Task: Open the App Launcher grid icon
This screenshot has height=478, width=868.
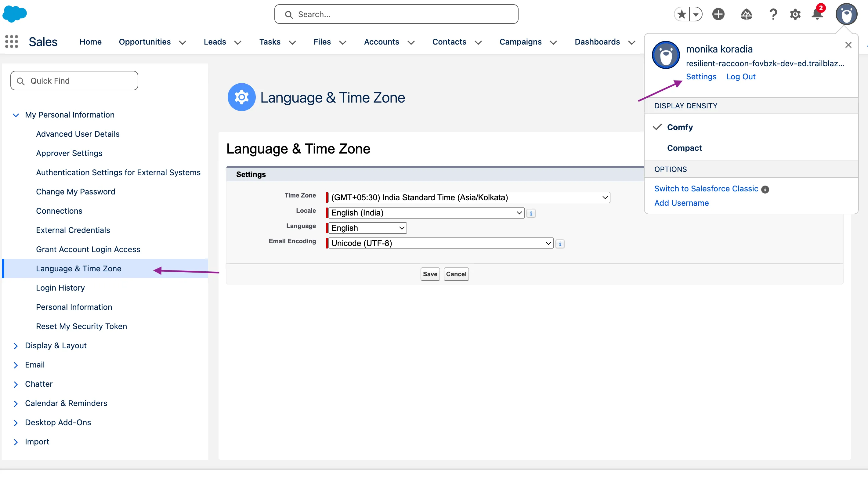Action: [x=12, y=42]
